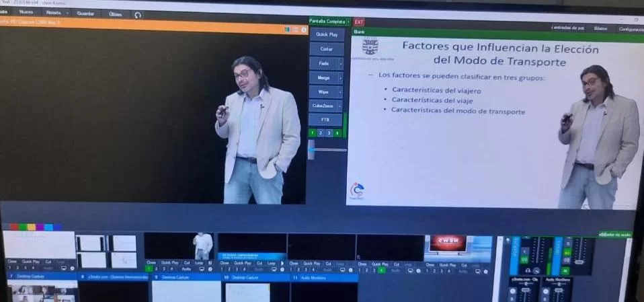This screenshot has width=644, height=302.
Task: Open the Abierta menu in top bar
Action: coord(54,13)
